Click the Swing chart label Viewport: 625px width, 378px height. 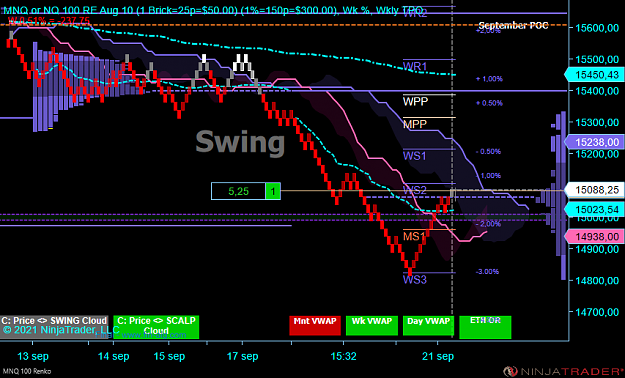(x=240, y=143)
